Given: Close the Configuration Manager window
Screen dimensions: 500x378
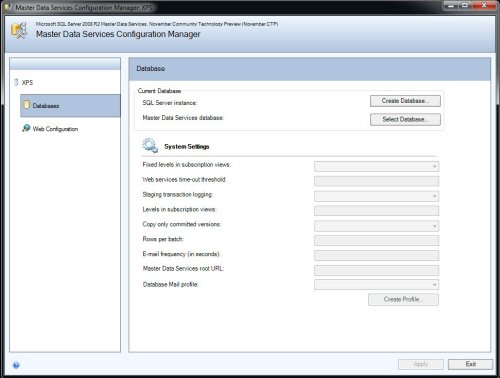Looking at the screenshot, I should click(x=484, y=5).
